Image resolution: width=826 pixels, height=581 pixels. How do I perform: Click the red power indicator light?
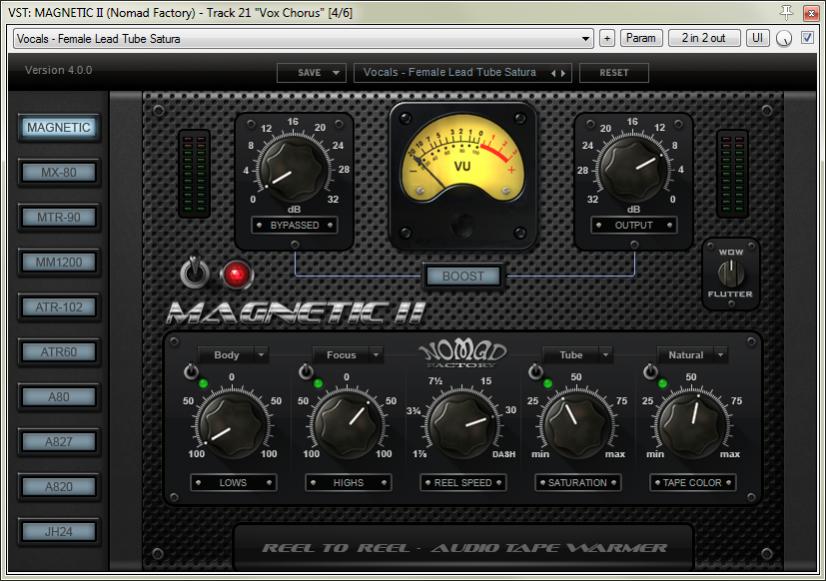(235, 274)
